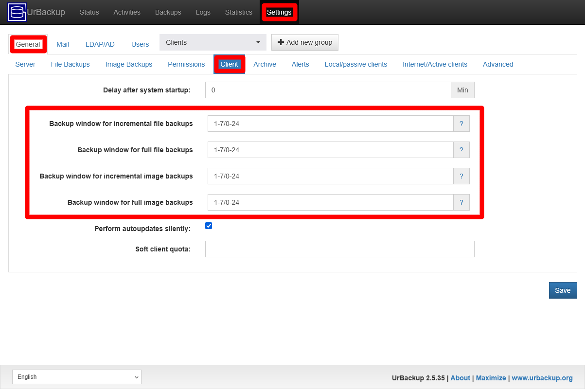Expand the English language selector
Image resolution: width=585 pixels, height=392 pixels.
click(76, 377)
